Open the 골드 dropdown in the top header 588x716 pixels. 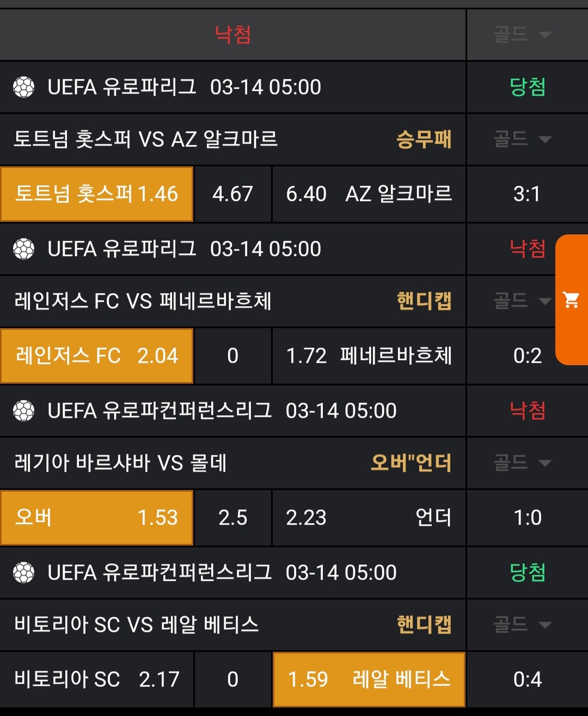click(522, 35)
